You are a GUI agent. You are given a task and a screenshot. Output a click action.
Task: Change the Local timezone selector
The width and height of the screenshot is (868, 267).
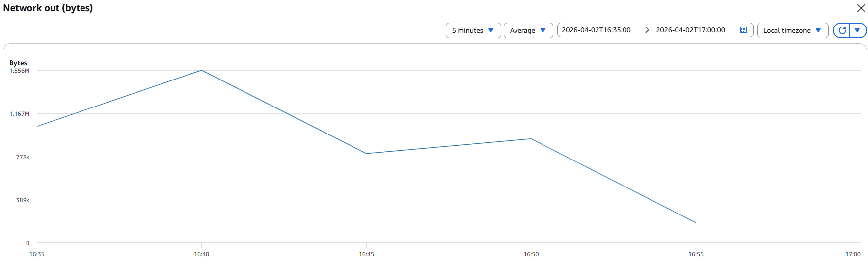(792, 30)
